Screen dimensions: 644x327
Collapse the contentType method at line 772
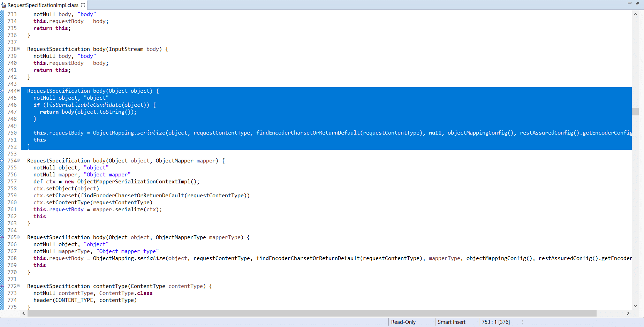coord(18,286)
